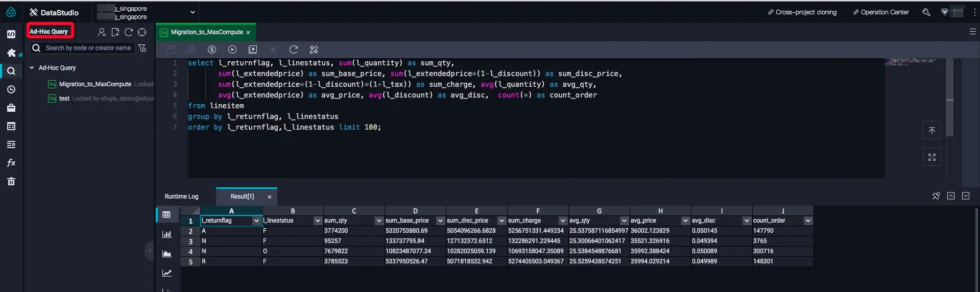Format the SQL code with format icon

pyautogui.click(x=314, y=50)
